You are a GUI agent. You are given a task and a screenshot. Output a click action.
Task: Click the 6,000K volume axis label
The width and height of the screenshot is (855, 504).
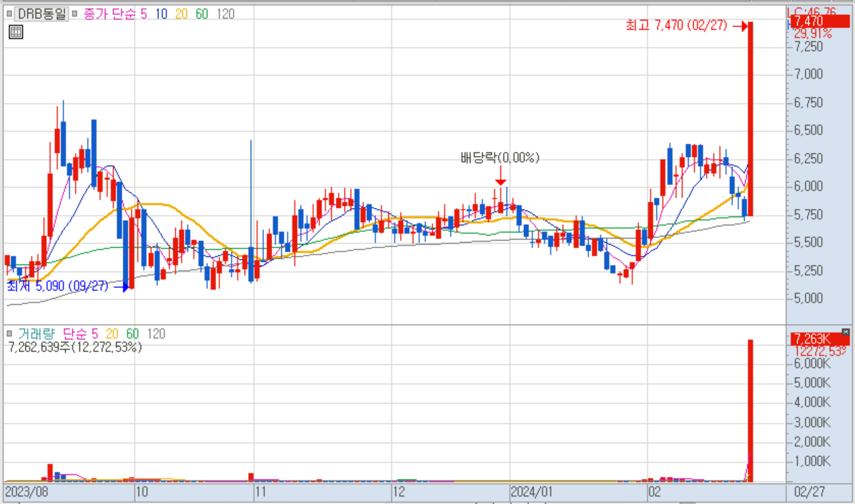(812, 363)
